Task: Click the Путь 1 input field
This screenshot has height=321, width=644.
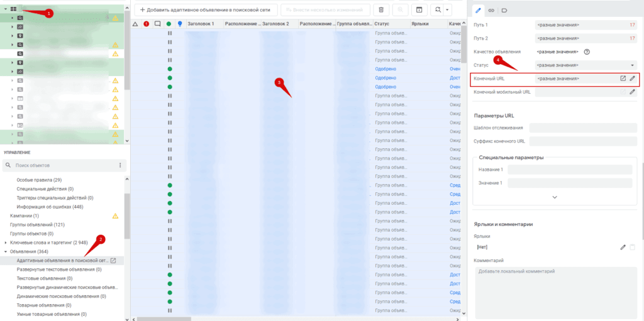Action: coord(586,25)
